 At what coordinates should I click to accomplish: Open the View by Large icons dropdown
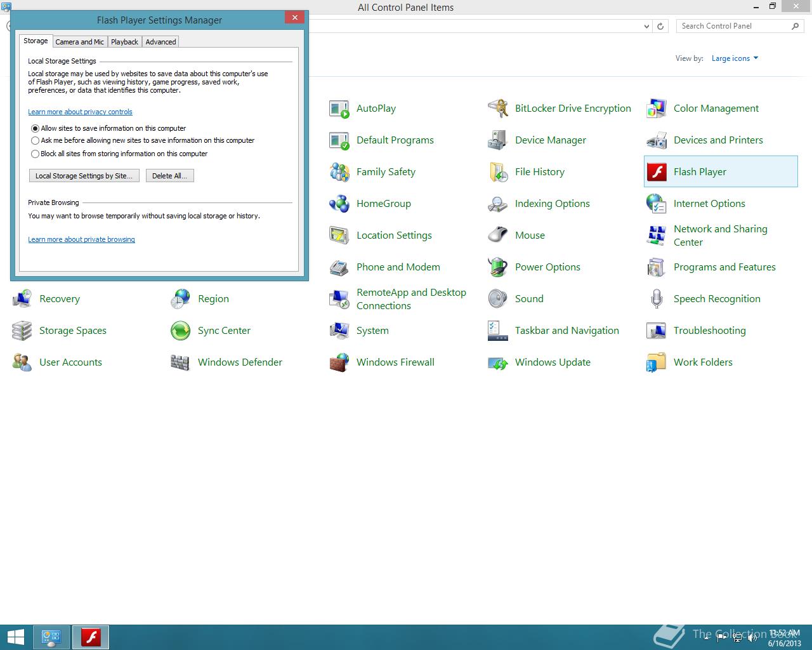735,58
